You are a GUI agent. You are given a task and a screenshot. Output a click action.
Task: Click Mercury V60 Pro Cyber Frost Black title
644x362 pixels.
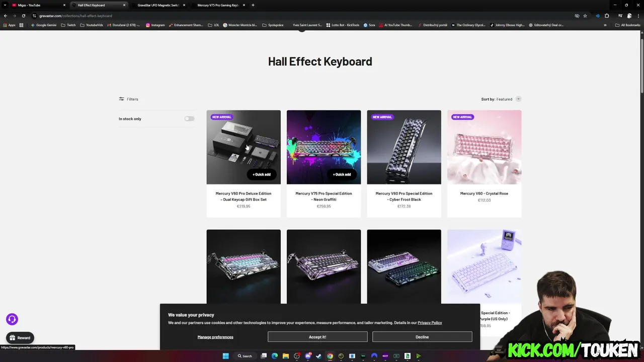(404, 196)
